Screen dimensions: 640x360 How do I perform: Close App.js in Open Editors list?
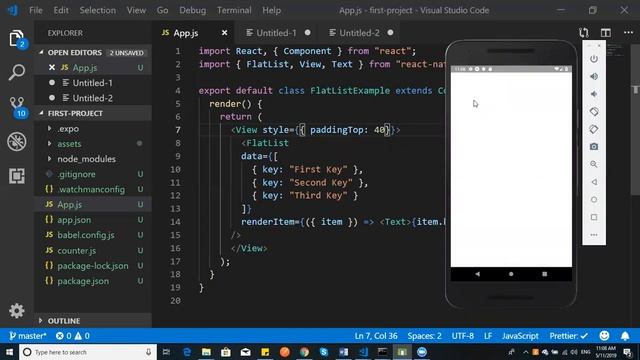tap(52, 67)
